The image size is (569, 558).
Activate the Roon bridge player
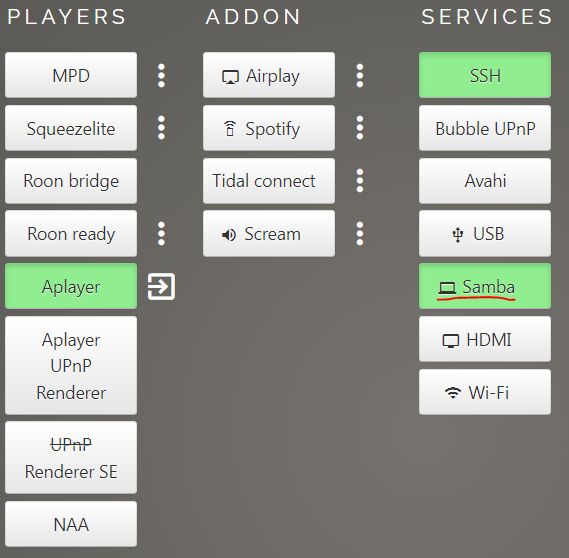click(71, 181)
